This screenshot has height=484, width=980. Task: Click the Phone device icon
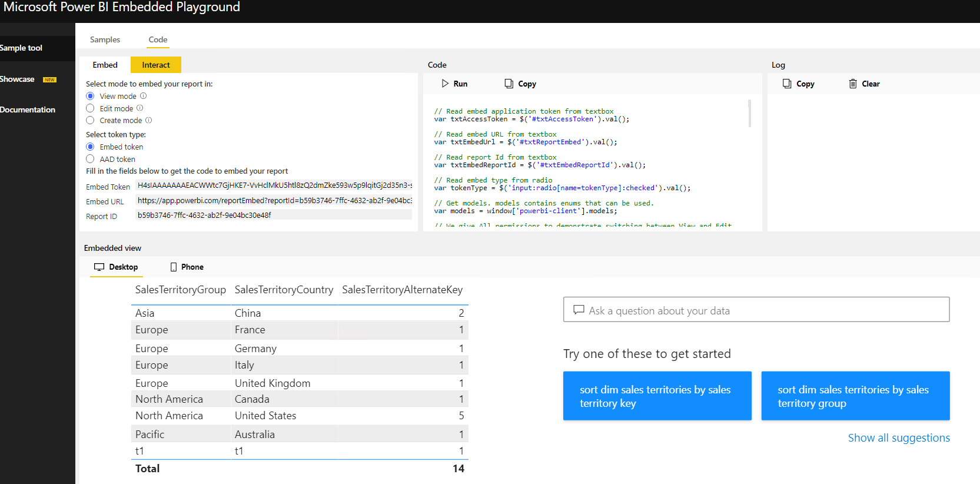(174, 267)
